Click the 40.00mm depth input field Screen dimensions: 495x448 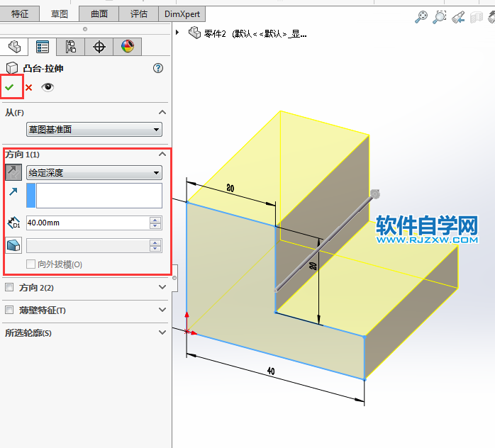tap(88, 223)
